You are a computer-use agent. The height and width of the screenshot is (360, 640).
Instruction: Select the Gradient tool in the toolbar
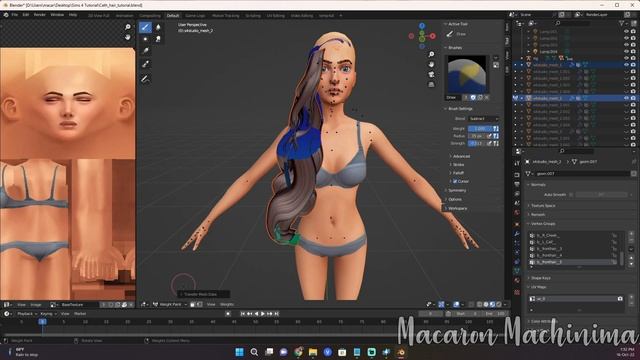point(145,51)
